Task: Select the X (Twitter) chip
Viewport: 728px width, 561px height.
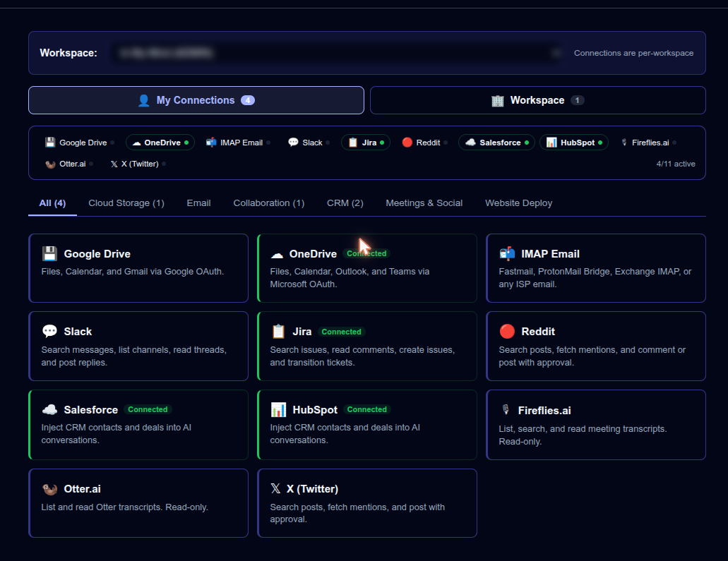Action: click(x=138, y=164)
